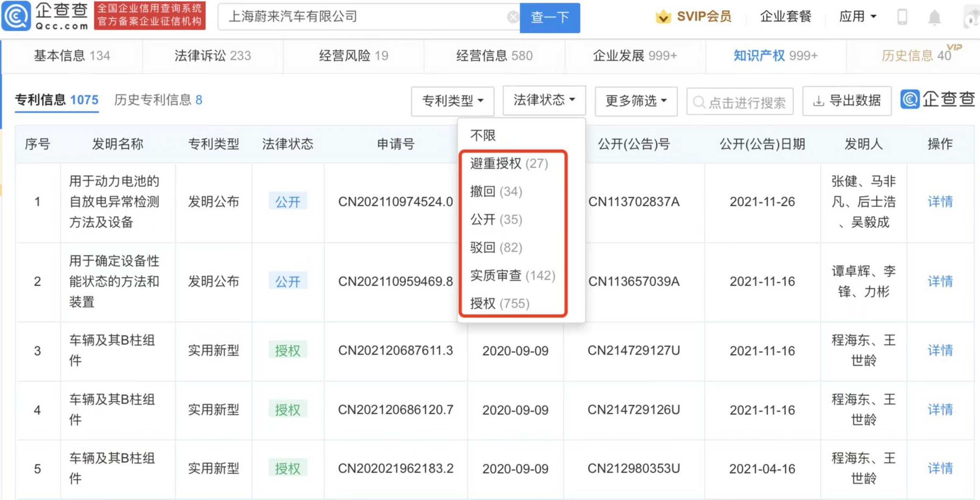980x500 pixels.
Task: Switch to 基本信息 tab
Action: click(x=72, y=56)
